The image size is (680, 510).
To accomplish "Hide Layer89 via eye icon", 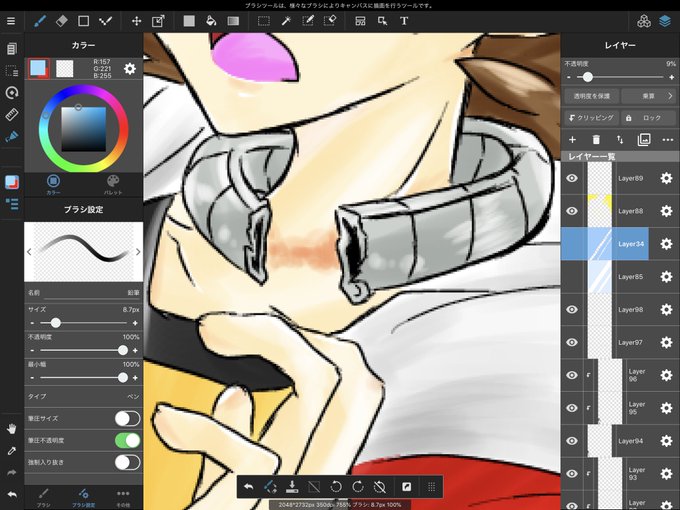I will (x=572, y=178).
